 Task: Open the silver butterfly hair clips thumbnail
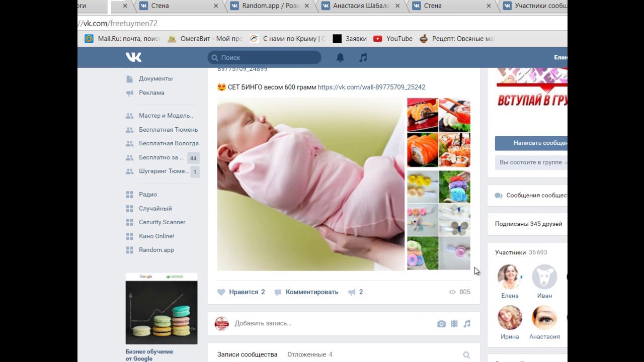[455, 220]
